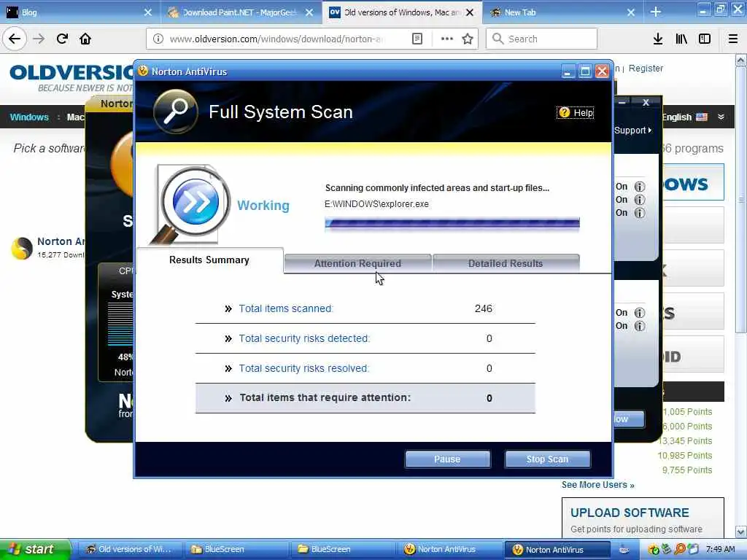The image size is (747, 560).
Task: Switch to the first Norton AntiVirus taskbar item
Action: tap(449, 549)
